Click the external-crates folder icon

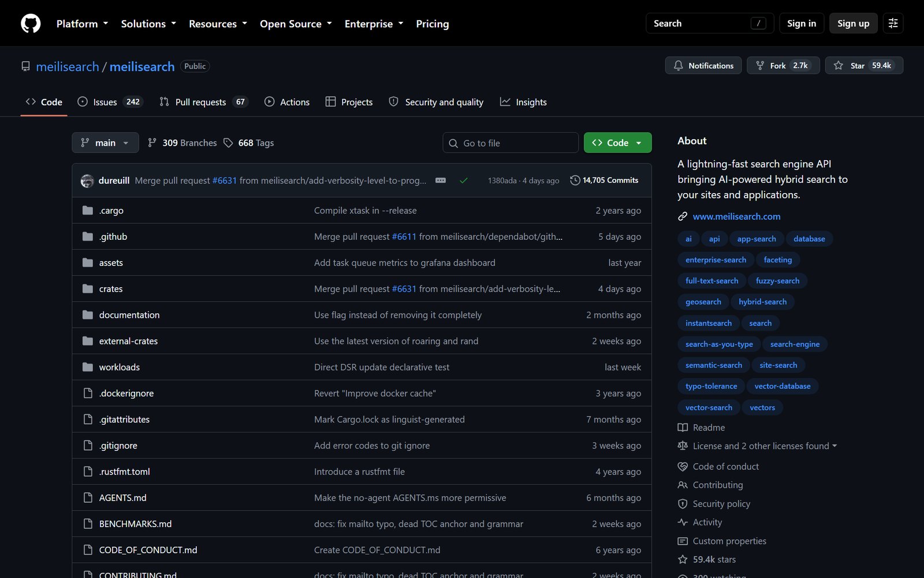[x=88, y=341]
